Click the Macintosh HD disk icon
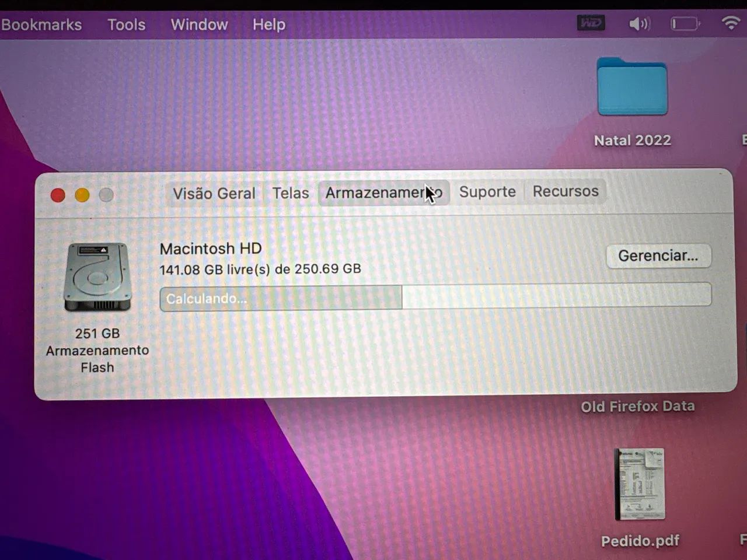Viewport: 747px width, 560px height. [97, 277]
